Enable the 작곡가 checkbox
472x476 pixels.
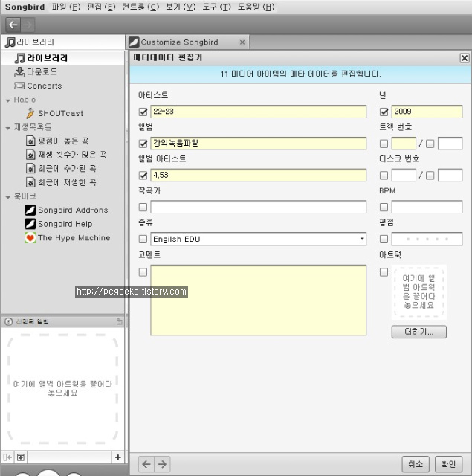coord(143,207)
